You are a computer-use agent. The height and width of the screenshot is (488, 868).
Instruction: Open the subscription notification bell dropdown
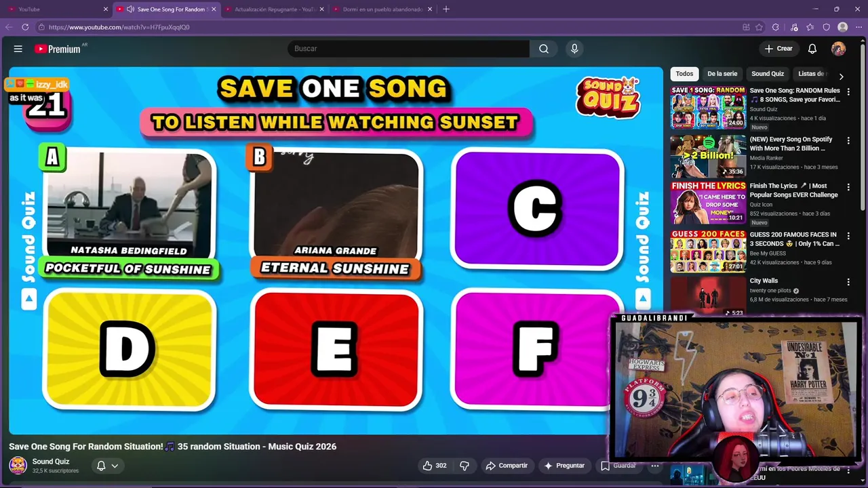(107, 466)
